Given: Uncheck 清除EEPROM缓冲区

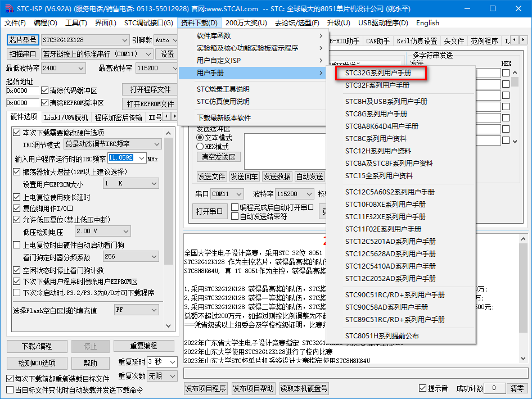Looking at the screenshot, I should [44, 102].
